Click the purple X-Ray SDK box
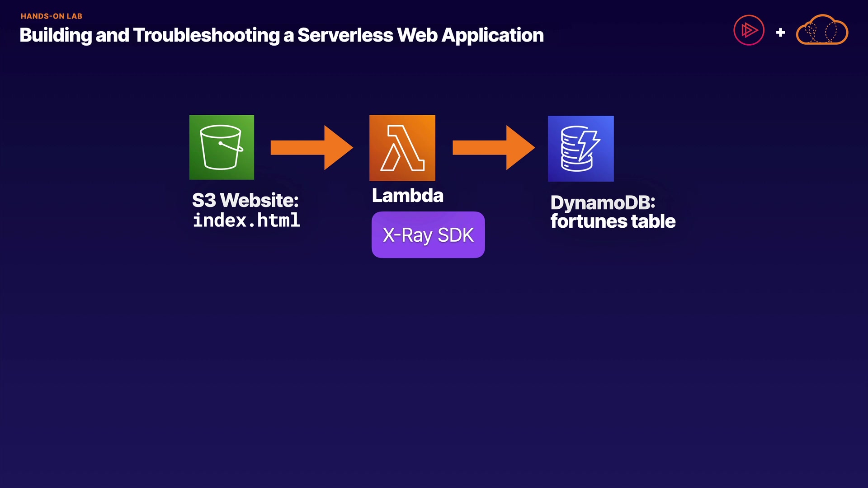Image resolution: width=868 pixels, height=488 pixels. [x=428, y=235]
